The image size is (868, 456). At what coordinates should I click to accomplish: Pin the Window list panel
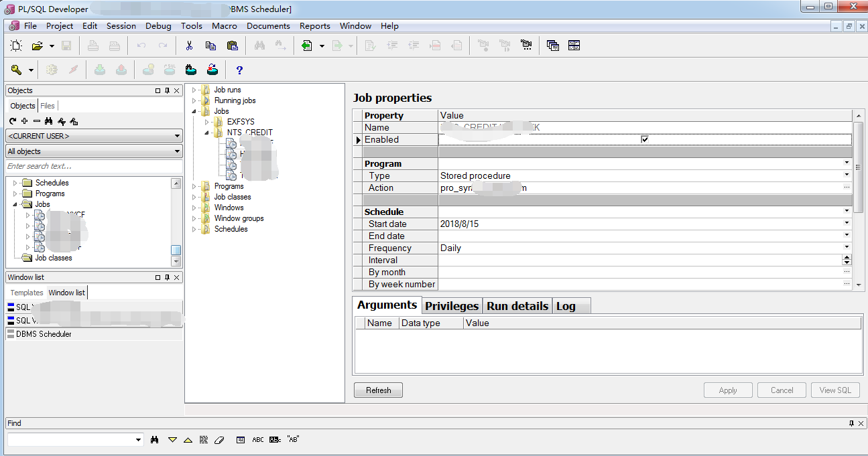click(x=168, y=277)
